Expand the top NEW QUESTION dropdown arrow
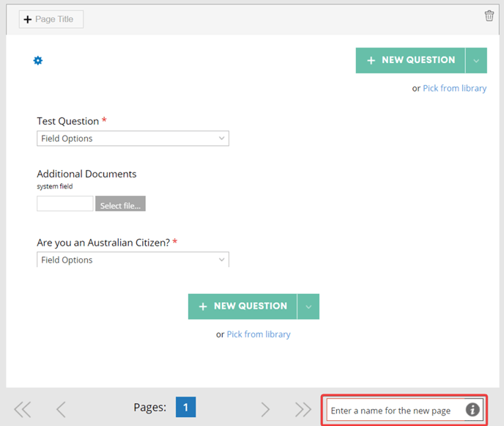504x426 pixels. click(476, 60)
